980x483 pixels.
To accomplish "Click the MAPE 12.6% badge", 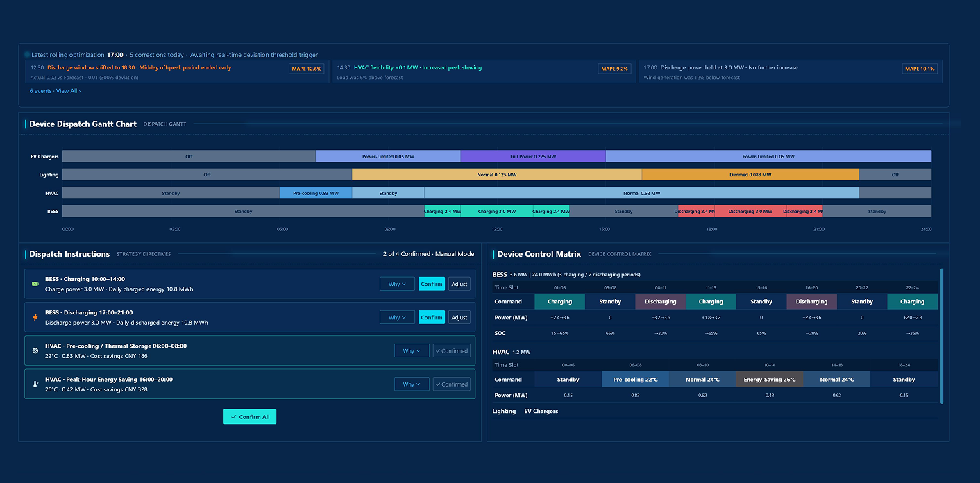I will point(306,69).
